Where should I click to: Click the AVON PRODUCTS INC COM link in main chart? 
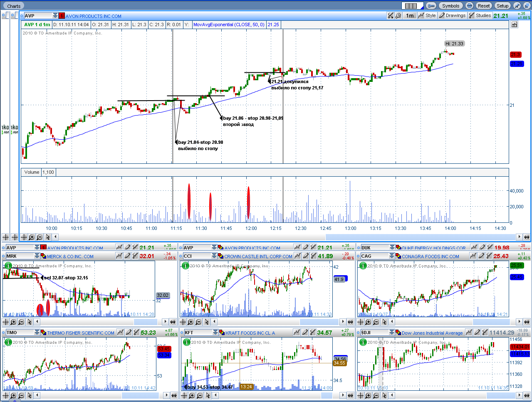pos(94,16)
